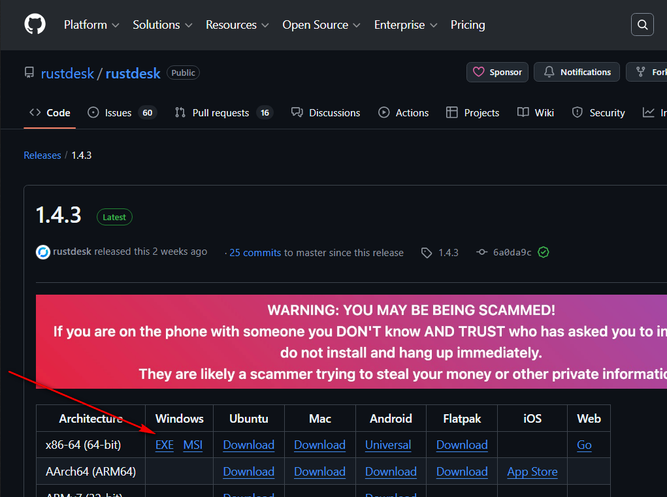
Task: Open the Wiki tab
Action: coord(536,113)
